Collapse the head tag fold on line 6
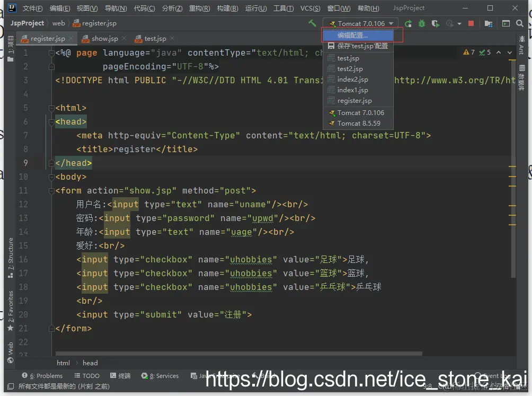 (51, 122)
